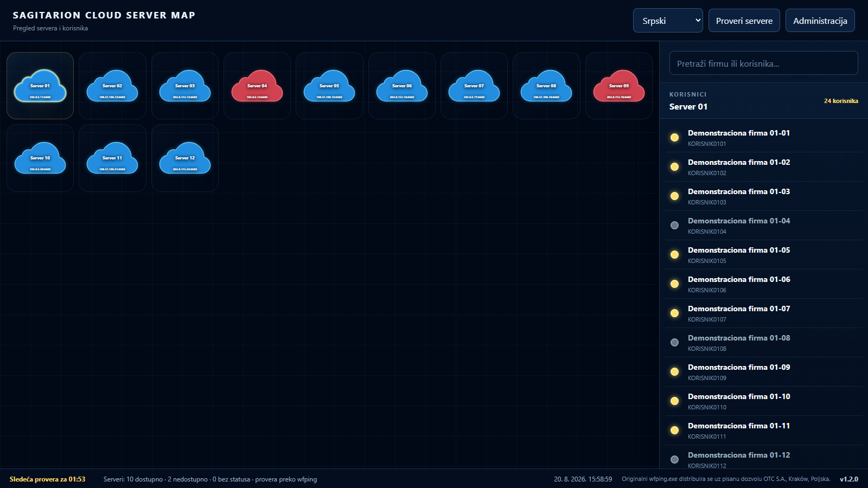Select Demonstraciona firma 01-01 row

coord(764,138)
